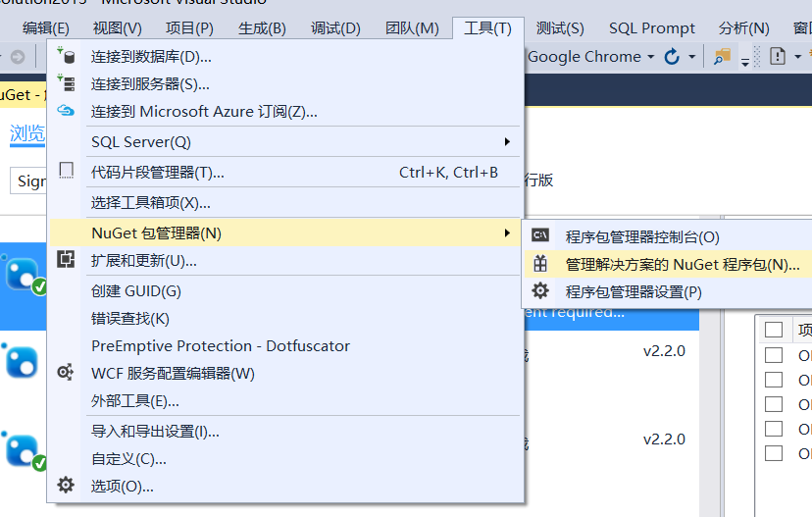Screen dimensions: 812x517
Task: Select 扩展和更新(U)... menu item
Action: (x=284, y=261)
